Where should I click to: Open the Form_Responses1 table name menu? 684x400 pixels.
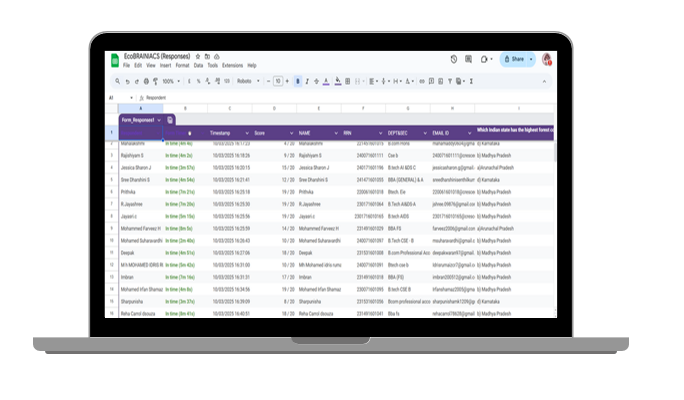pos(141,119)
